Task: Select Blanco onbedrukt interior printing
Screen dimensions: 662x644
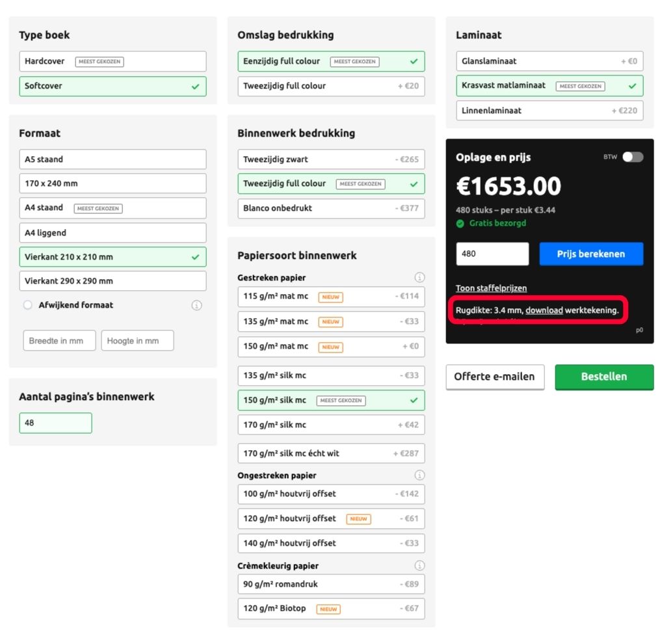Action: 331,208
